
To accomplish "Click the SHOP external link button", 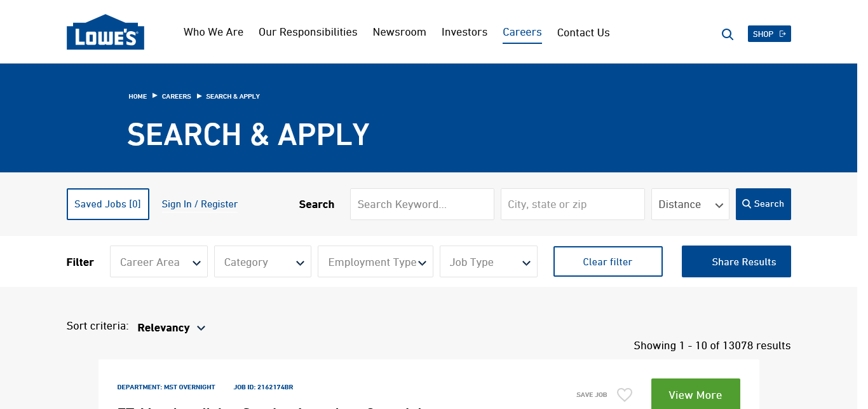I will [x=769, y=34].
